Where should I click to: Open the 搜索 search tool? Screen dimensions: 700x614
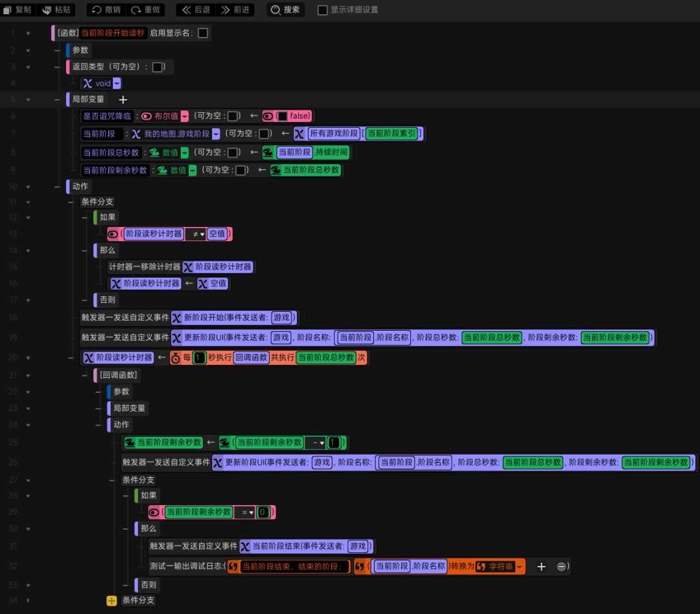(286, 9)
